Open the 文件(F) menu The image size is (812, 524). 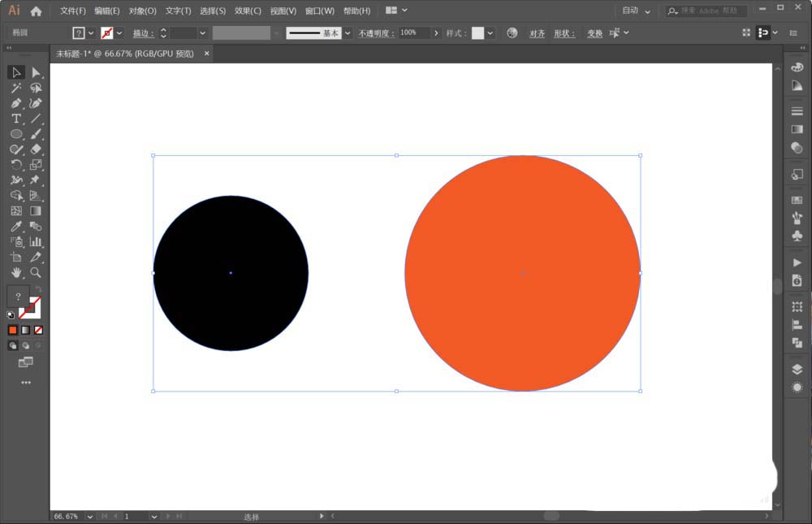pyautogui.click(x=73, y=11)
